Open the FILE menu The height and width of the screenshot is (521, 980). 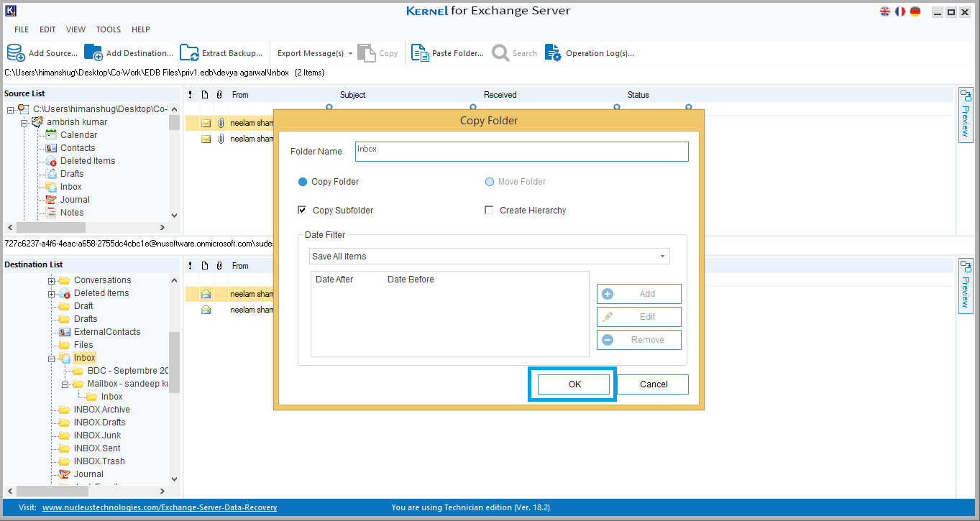point(22,29)
